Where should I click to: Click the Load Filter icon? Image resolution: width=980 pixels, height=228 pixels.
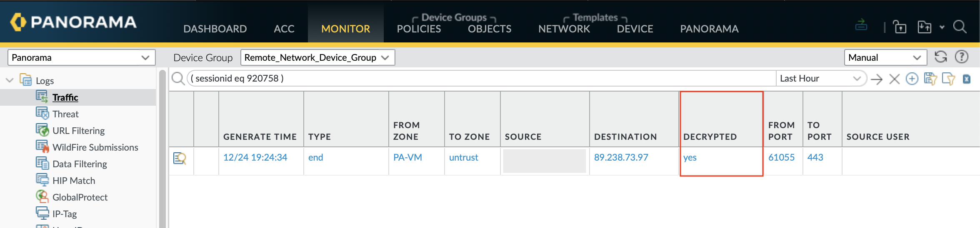coord(948,79)
